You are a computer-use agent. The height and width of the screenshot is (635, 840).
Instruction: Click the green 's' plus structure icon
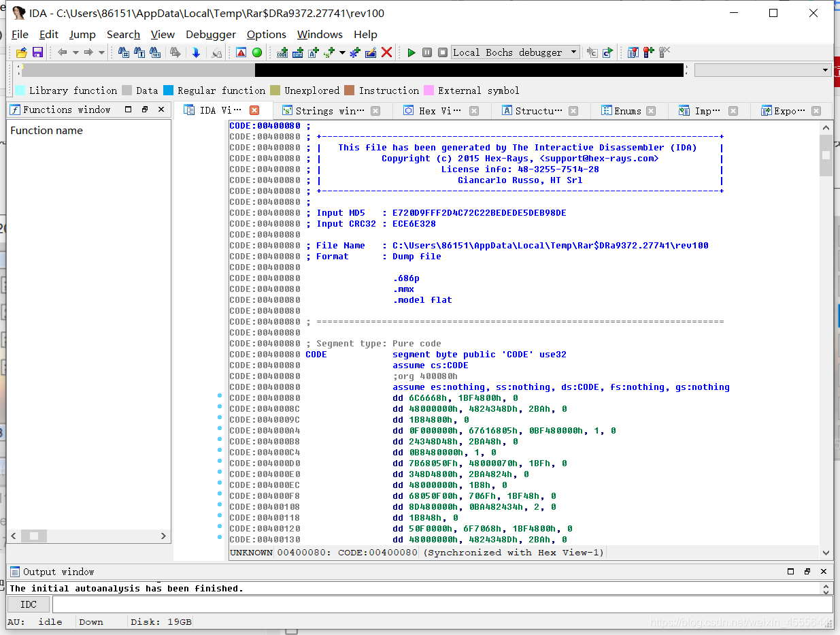click(x=330, y=52)
